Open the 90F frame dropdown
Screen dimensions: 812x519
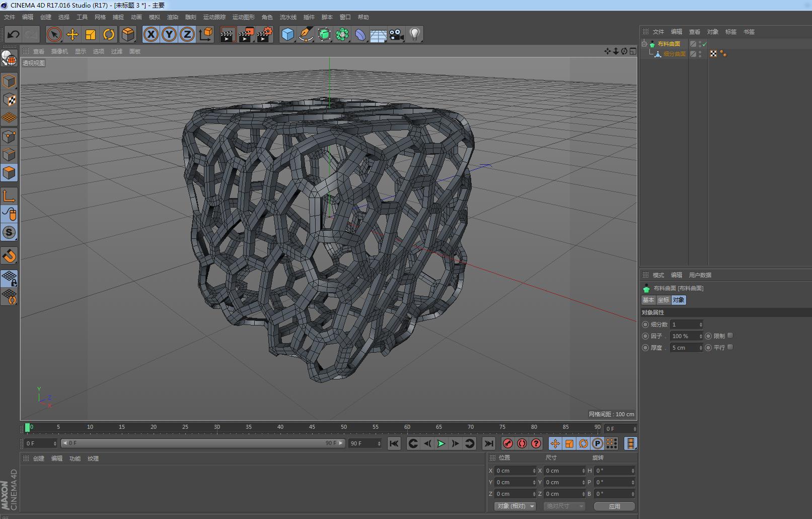coord(365,443)
